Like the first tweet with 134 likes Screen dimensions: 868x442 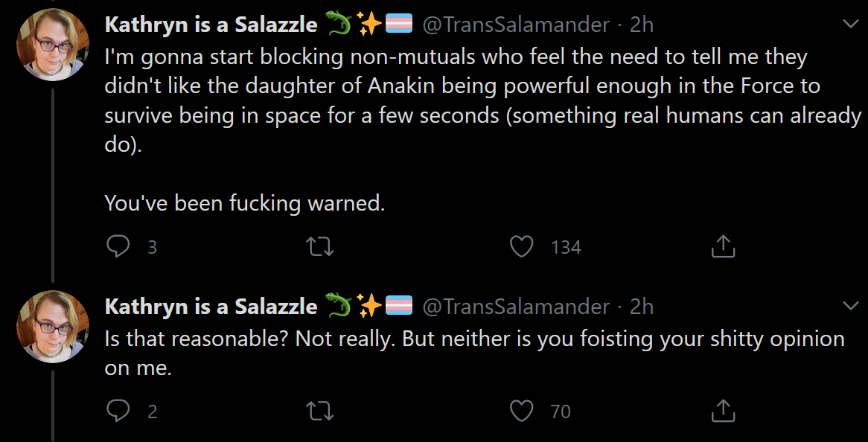point(521,247)
